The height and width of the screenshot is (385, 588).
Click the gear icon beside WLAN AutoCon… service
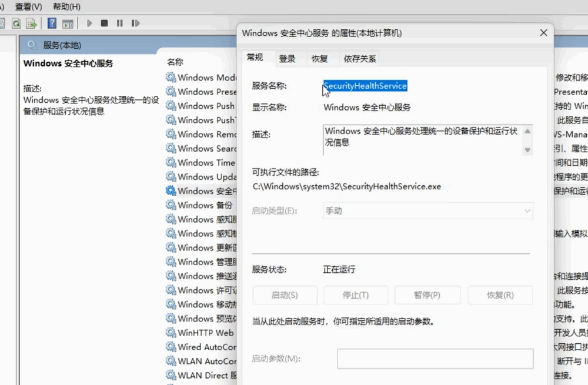[x=171, y=361]
